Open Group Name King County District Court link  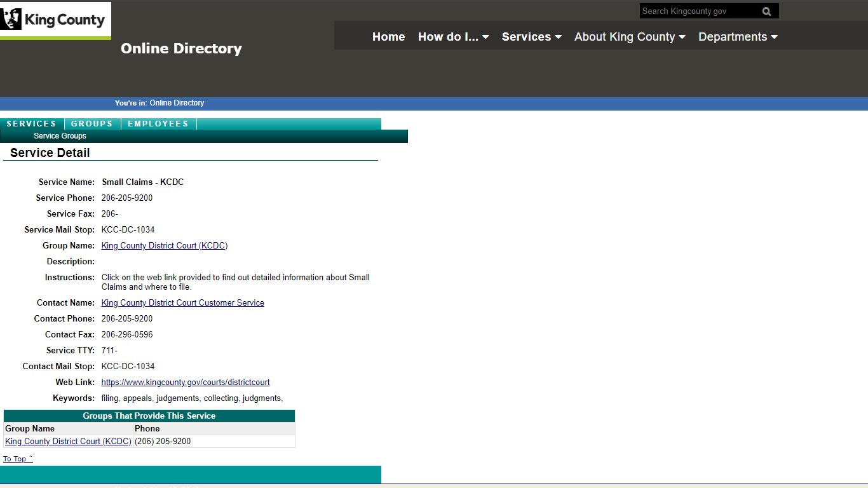[x=165, y=246]
